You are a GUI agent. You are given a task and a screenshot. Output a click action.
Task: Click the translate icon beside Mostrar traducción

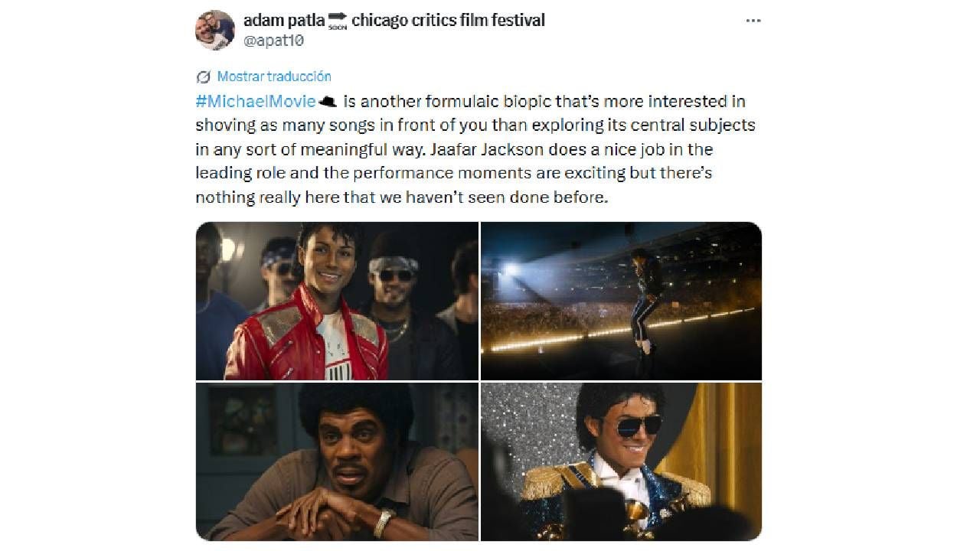tap(204, 77)
